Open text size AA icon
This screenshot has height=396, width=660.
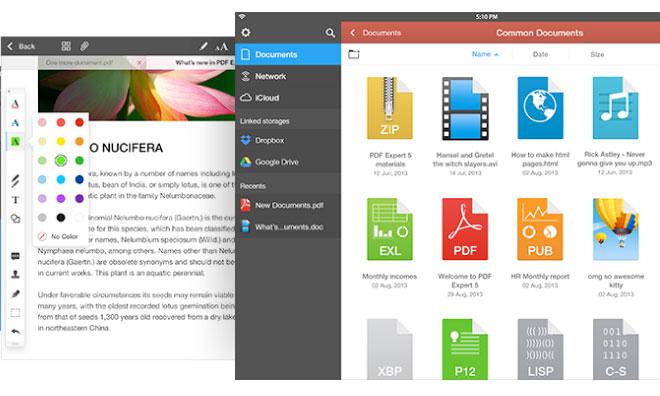(221, 46)
